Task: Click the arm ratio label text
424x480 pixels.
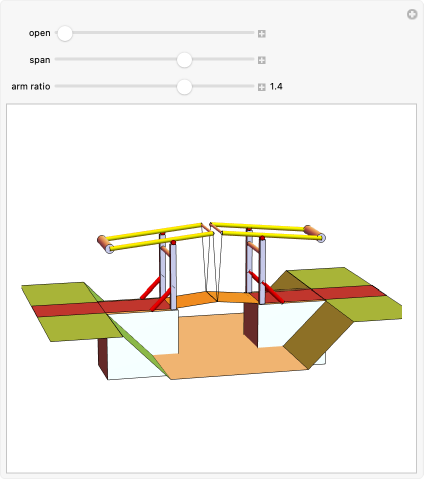Action: pyautogui.click(x=31, y=86)
